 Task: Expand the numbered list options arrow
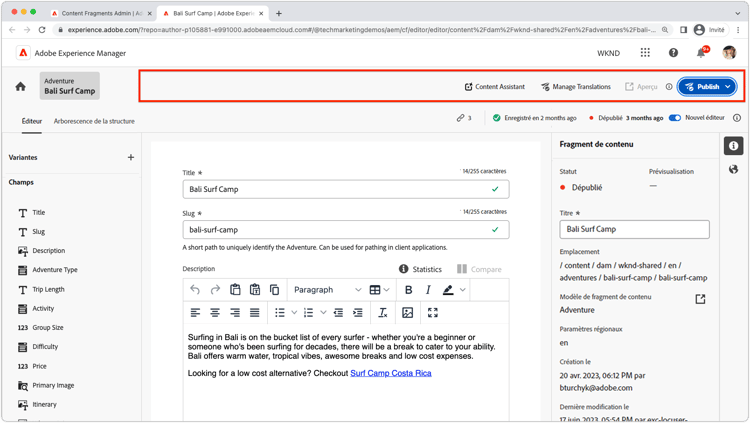(323, 312)
